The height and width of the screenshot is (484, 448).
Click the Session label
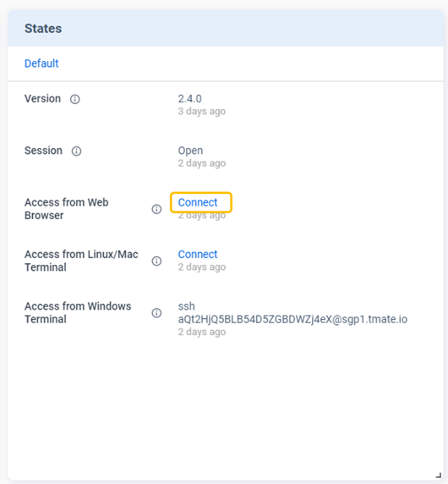(43, 151)
